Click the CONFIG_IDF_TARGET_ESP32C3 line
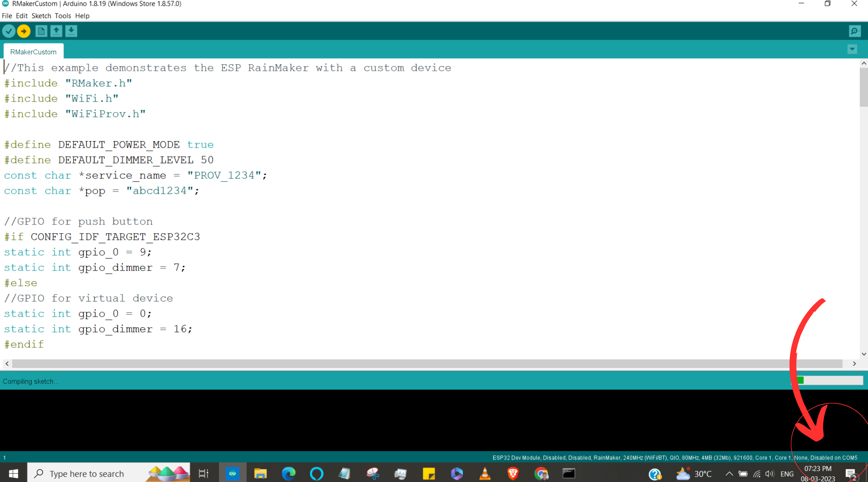 tap(102, 237)
